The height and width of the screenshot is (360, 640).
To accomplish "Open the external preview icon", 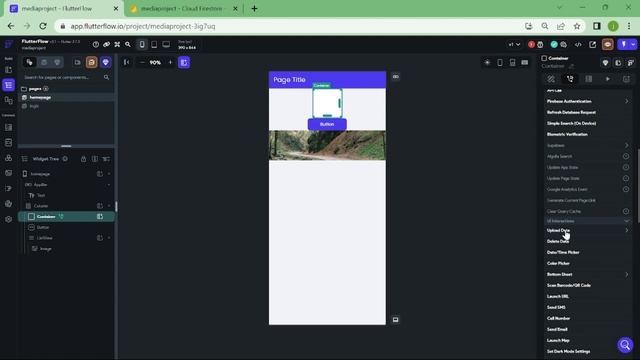I will (x=592, y=44).
